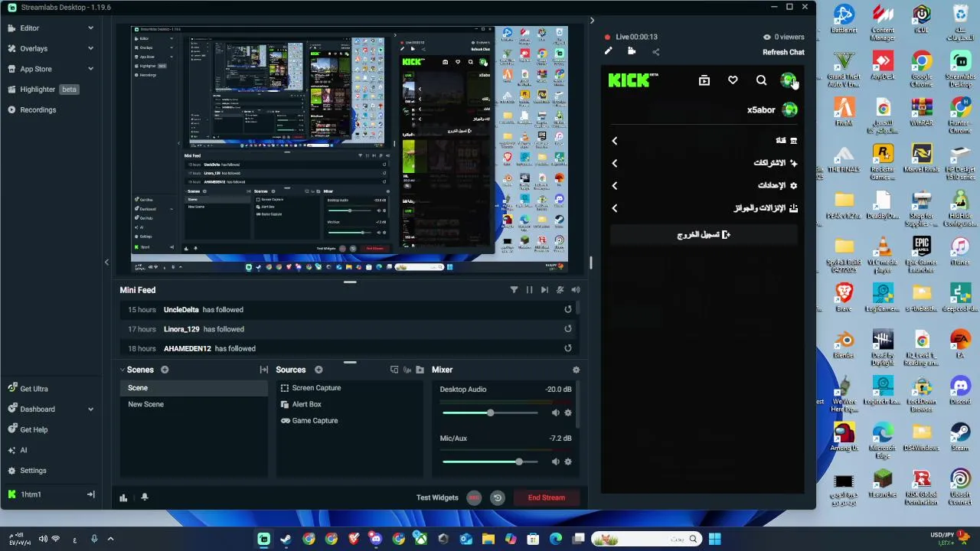The image size is (980, 551).
Task: Mute the Mic/Aux channel
Action: (555, 461)
